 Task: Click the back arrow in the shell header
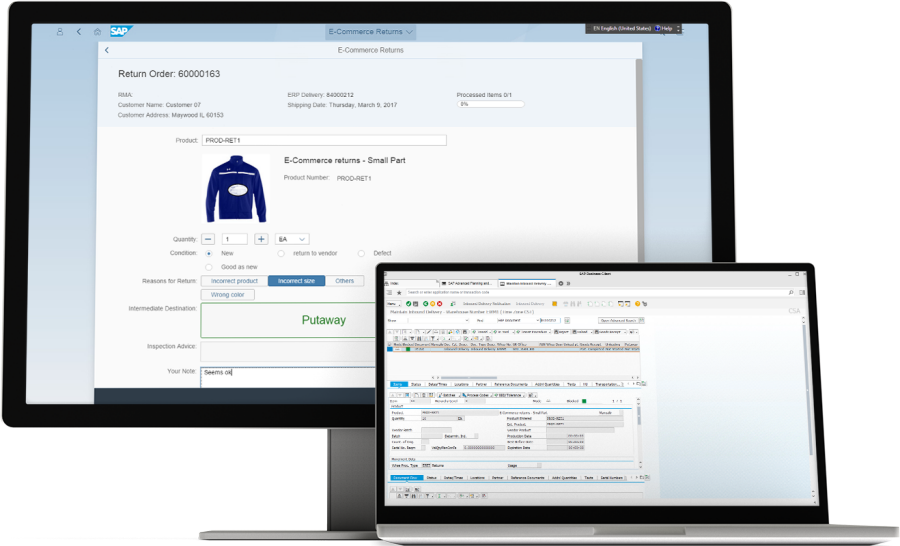tap(79, 32)
